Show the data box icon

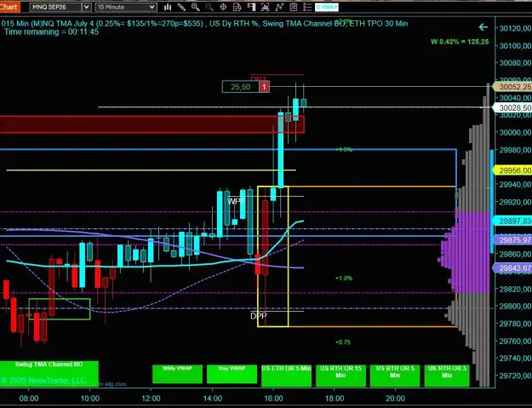tap(237, 7)
